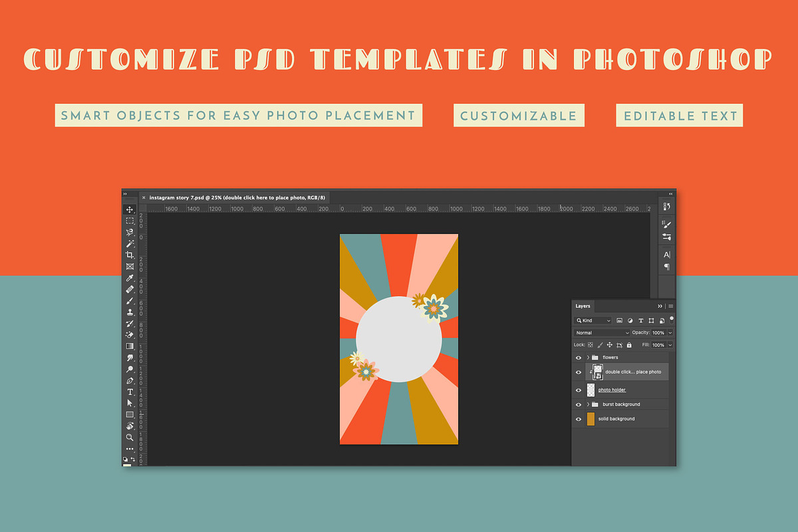Select the Crop tool
The image size is (798, 532).
point(130,255)
